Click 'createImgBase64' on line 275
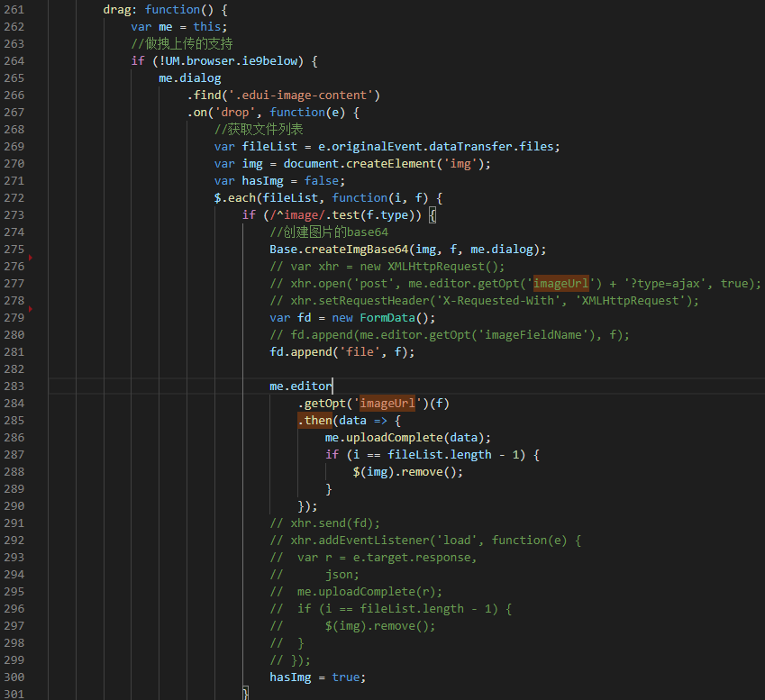Screen dimensions: 765x700 (x=356, y=250)
